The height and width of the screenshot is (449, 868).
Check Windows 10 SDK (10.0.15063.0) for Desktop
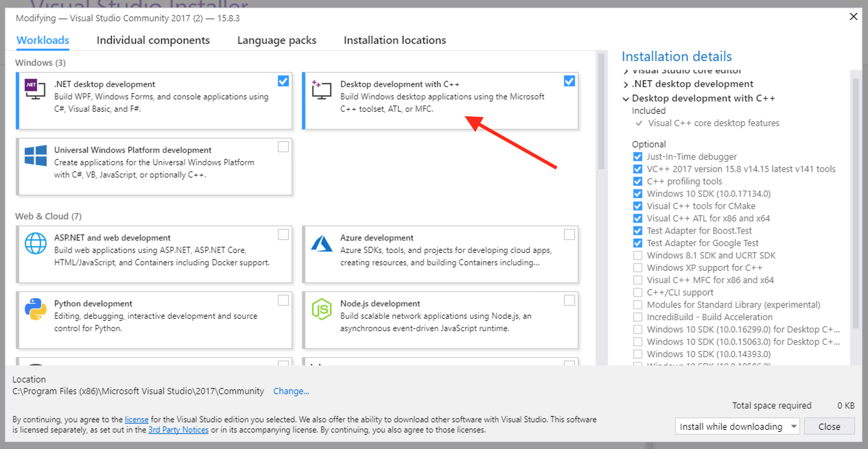tap(637, 342)
